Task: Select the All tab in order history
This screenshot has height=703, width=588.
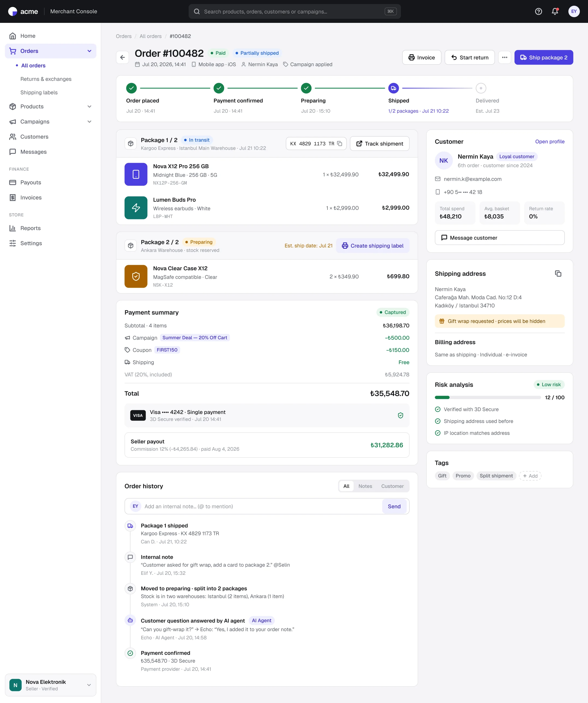Action: pyautogui.click(x=346, y=486)
